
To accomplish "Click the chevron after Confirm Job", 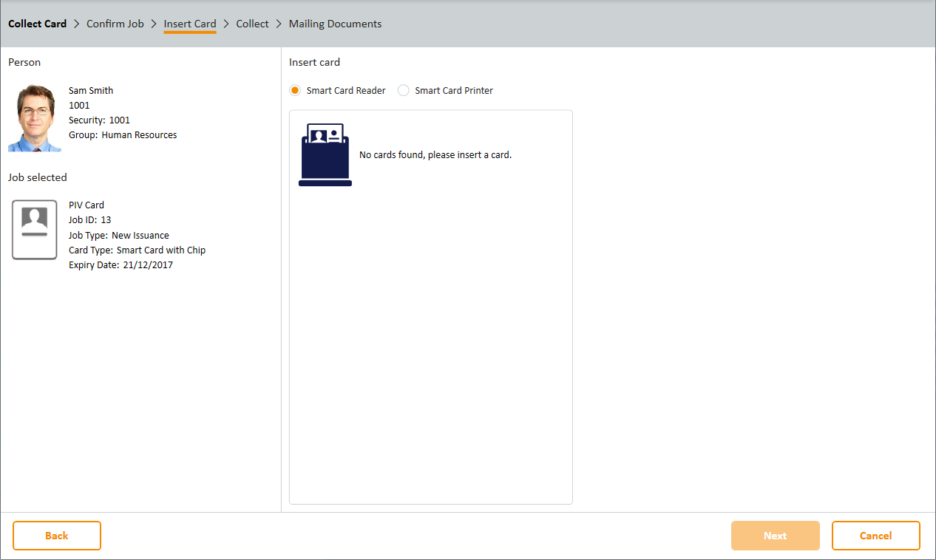I will [154, 24].
